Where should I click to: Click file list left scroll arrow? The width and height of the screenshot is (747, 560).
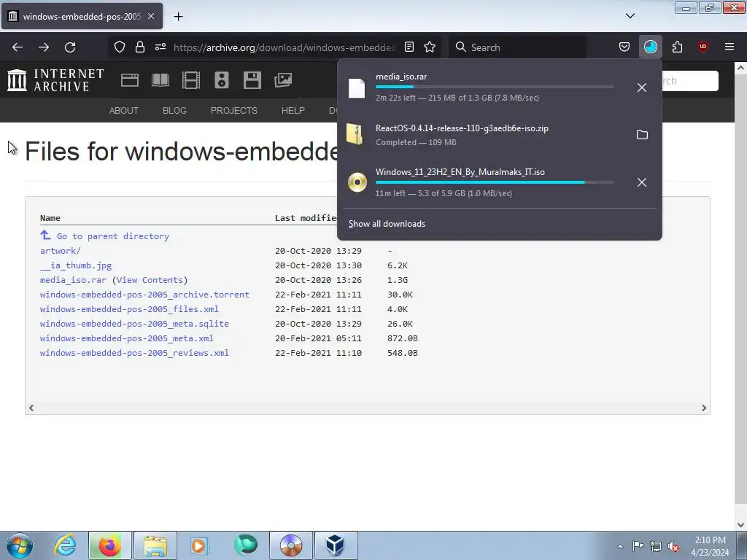[x=31, y=408]
